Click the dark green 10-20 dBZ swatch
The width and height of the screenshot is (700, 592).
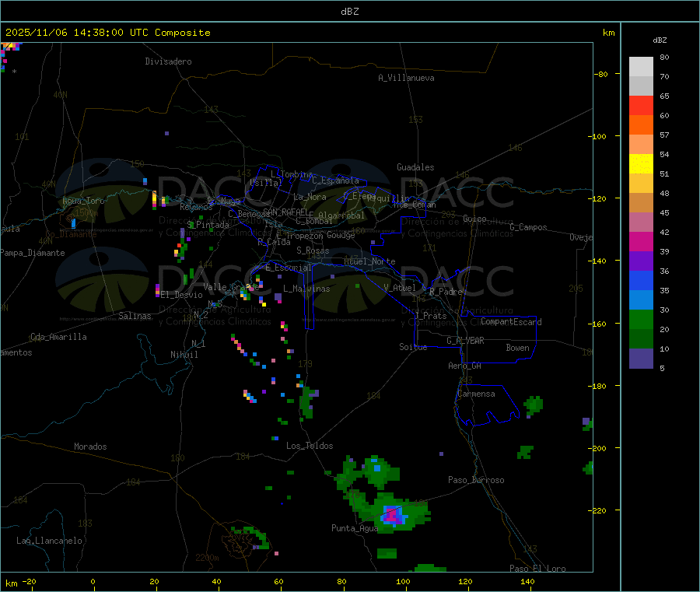(641, 339)
